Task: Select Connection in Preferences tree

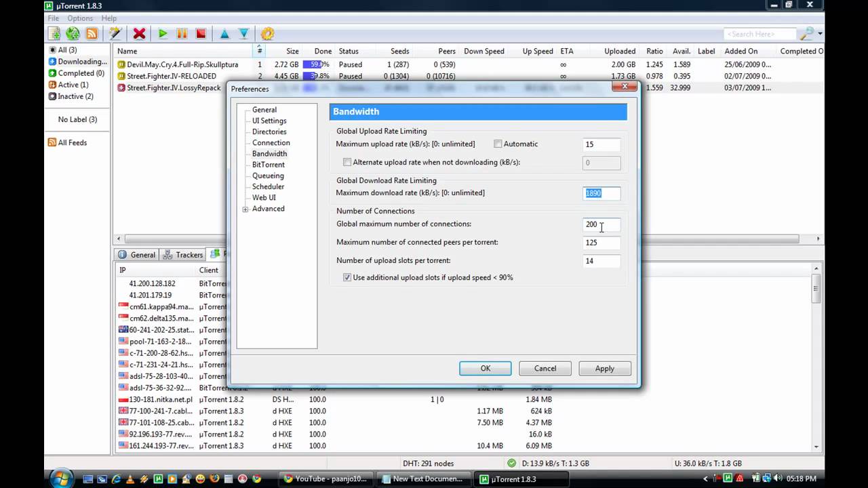Action: (x=271, y=142)
